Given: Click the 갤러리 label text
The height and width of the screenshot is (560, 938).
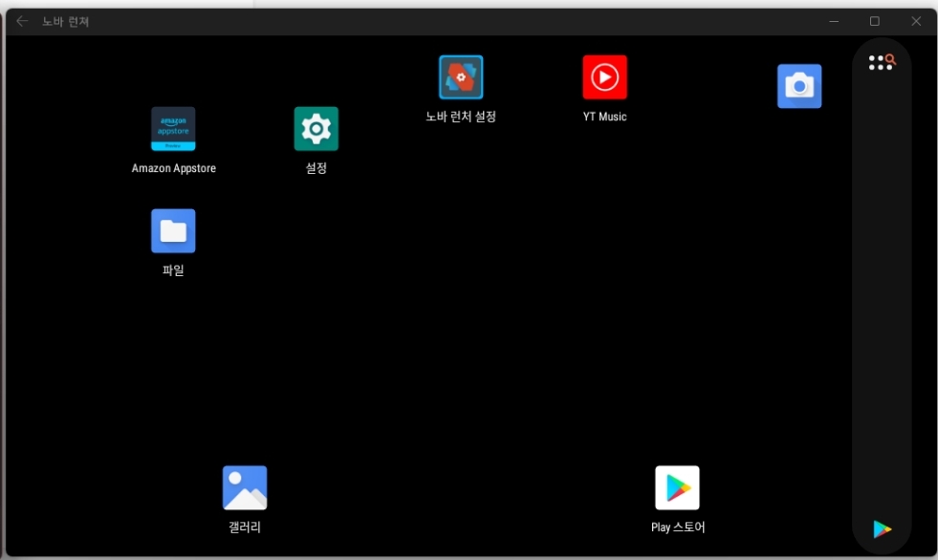Looking at the screenshot, I should tap(245, 528).
